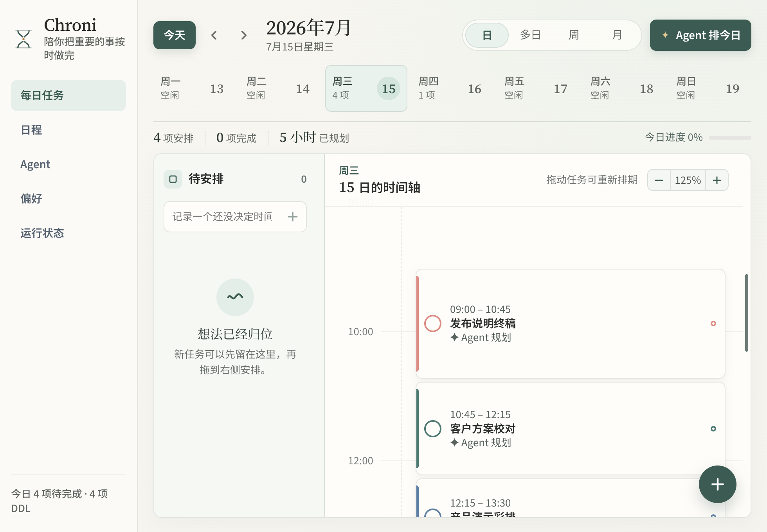Image resolution: width=767 pixels, height=532 pixels.
Task: Click the 4 项安排 statistic
Action: (x=174, y=138)
